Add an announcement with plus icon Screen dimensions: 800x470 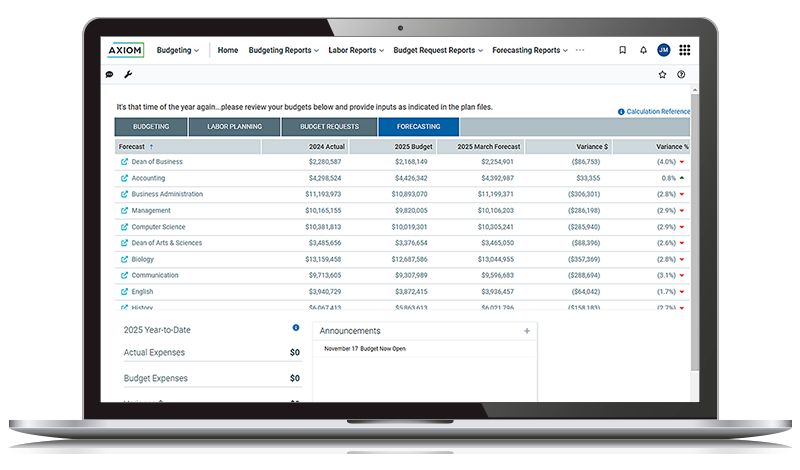527,331
